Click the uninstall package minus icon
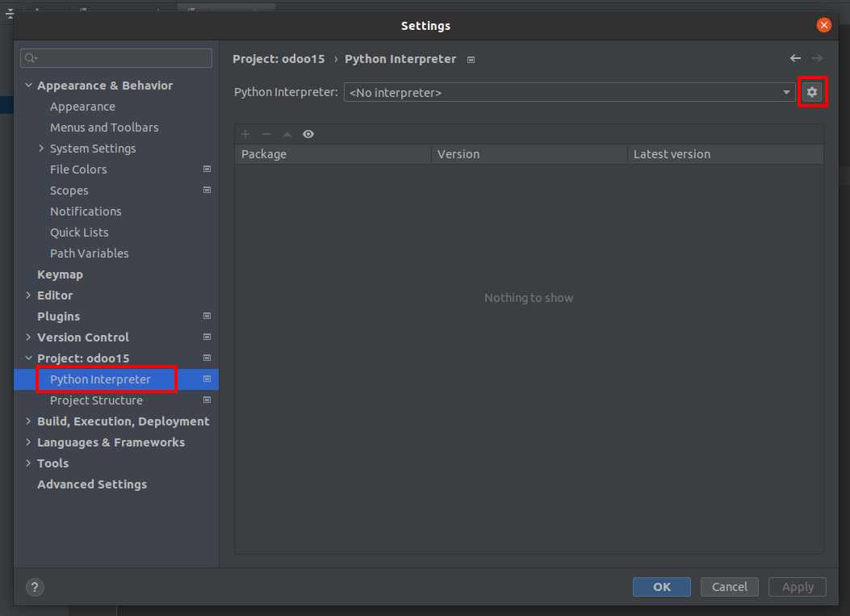The width and height of the screenshot is (850, 616). click(x=266, y=134)
